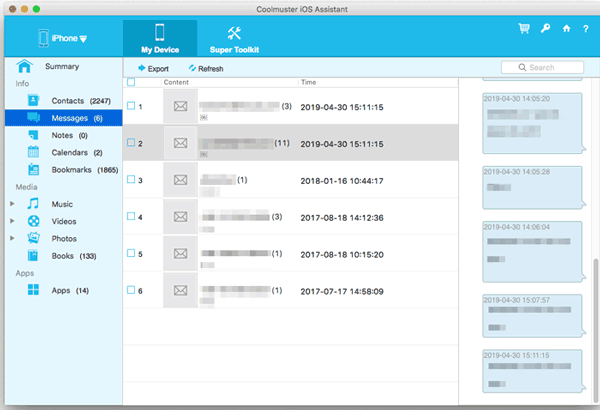Select the Apps category

coord(61,290)
